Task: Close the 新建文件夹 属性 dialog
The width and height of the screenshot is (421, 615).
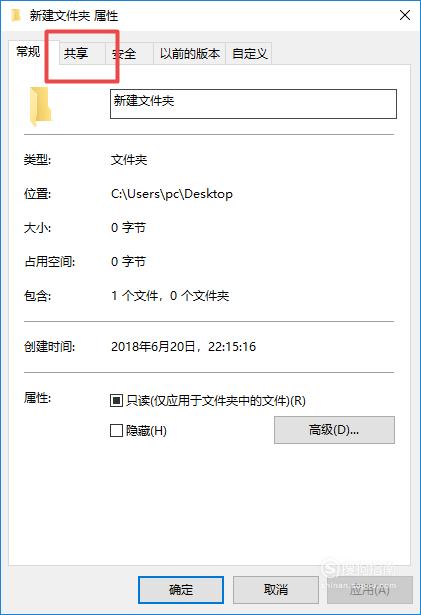Action: click(x=405, y=15)
